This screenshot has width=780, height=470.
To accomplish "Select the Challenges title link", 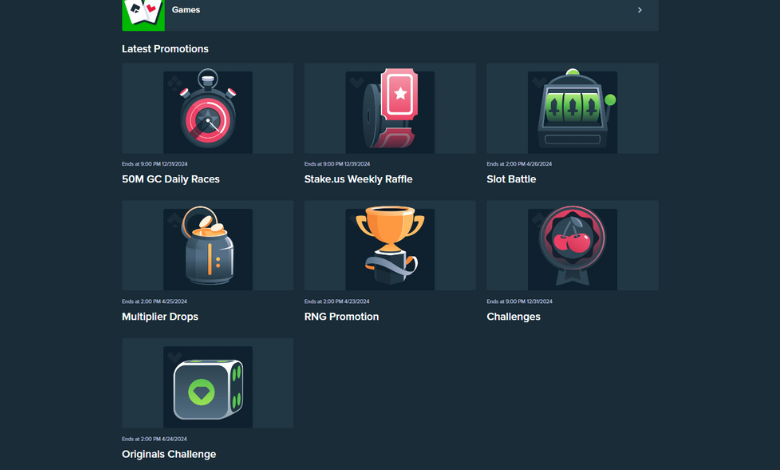I will coord(513,317).
